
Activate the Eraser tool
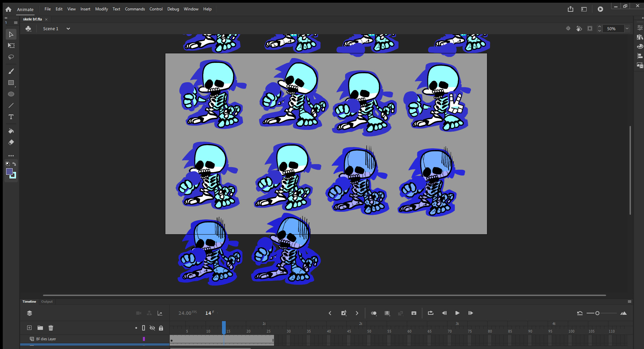click(x=11, y=142)
